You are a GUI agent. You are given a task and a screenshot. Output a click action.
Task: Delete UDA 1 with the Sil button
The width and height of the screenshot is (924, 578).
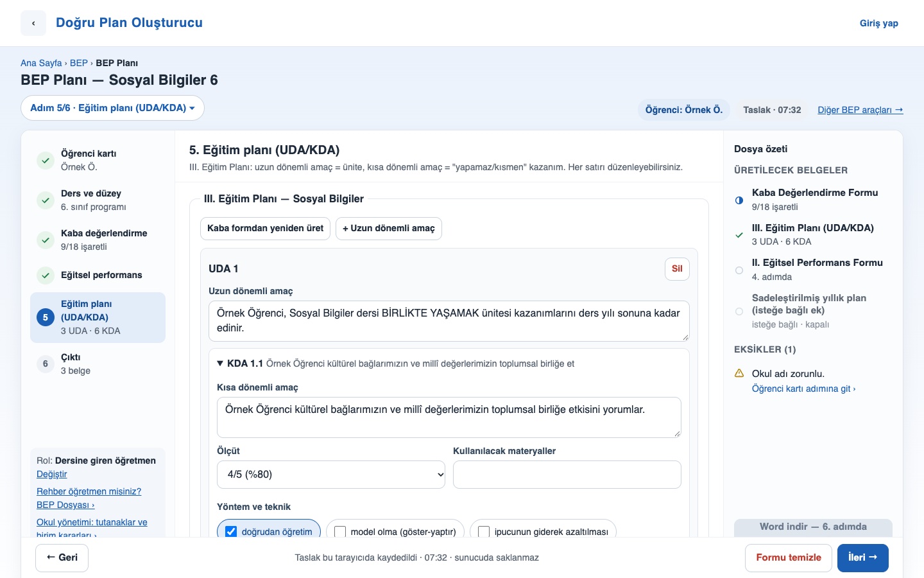(677, 269)
